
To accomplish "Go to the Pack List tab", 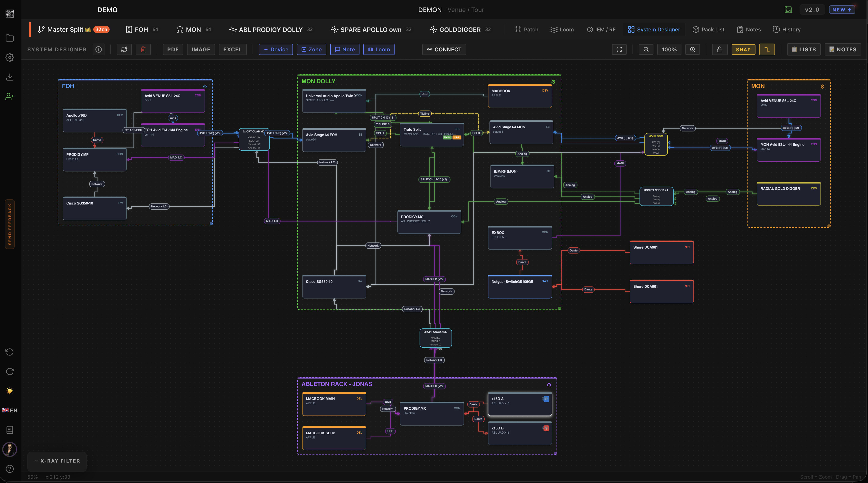I will pos(708,30).
